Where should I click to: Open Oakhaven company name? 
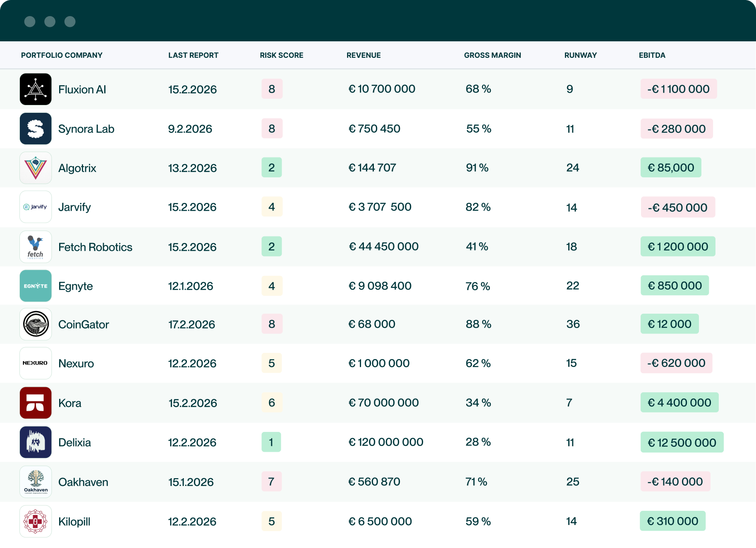[83, 482]
